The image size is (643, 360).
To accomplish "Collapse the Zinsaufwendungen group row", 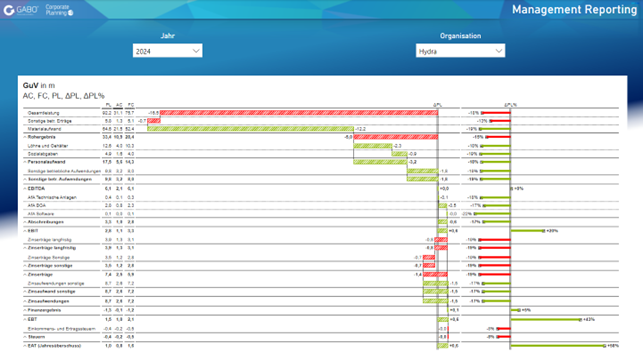I will coord(25,301).
